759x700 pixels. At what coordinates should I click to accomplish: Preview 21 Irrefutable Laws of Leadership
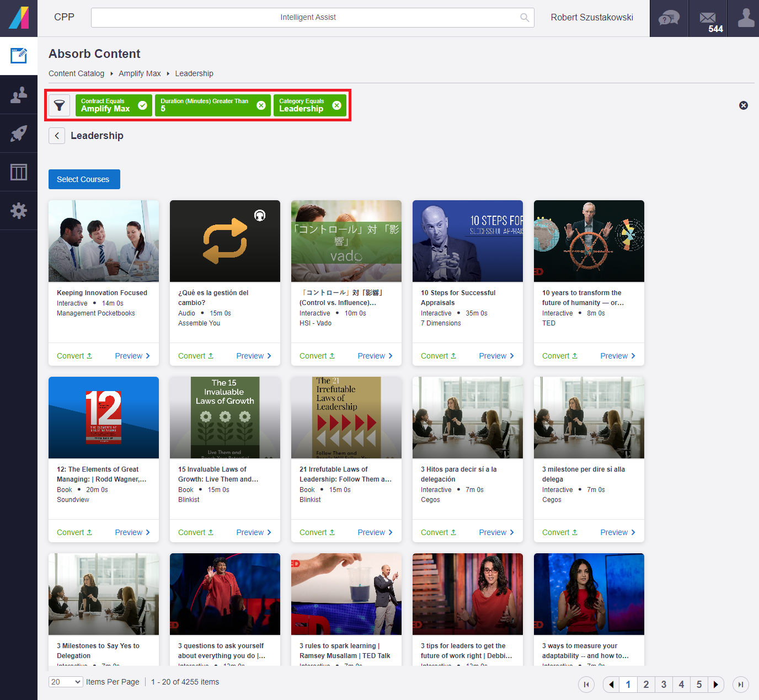point(375,532)
